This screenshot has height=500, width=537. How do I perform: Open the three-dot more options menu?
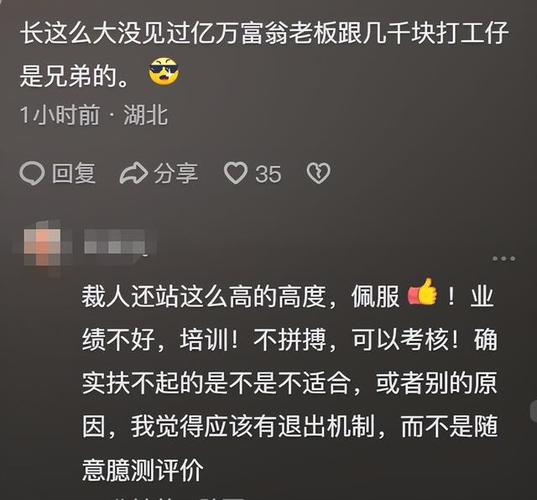click(504, 259)
